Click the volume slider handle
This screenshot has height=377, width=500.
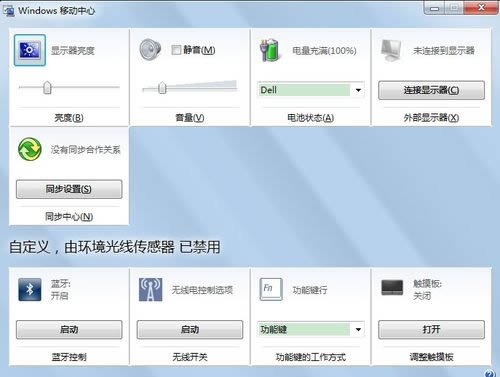coord(162,88)
